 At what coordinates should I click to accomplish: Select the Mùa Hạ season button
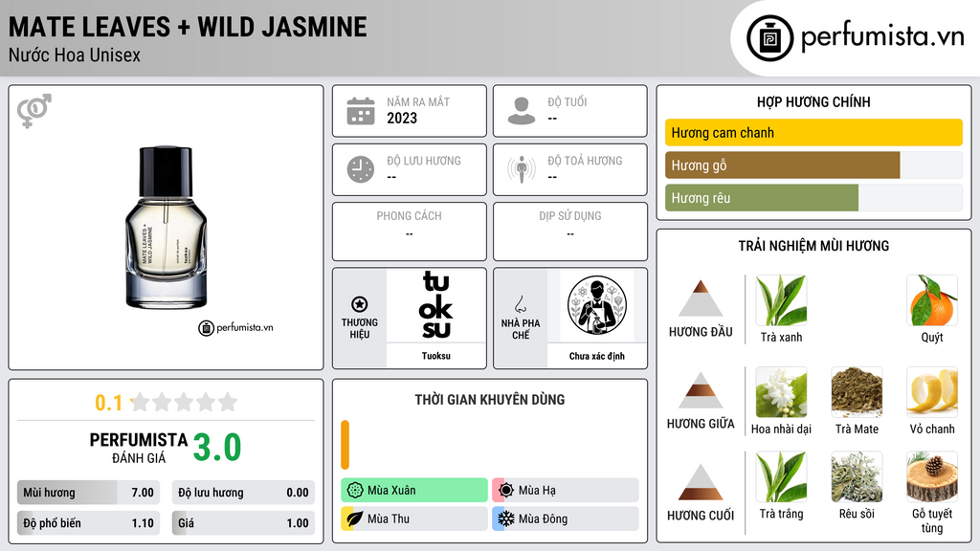566,490
